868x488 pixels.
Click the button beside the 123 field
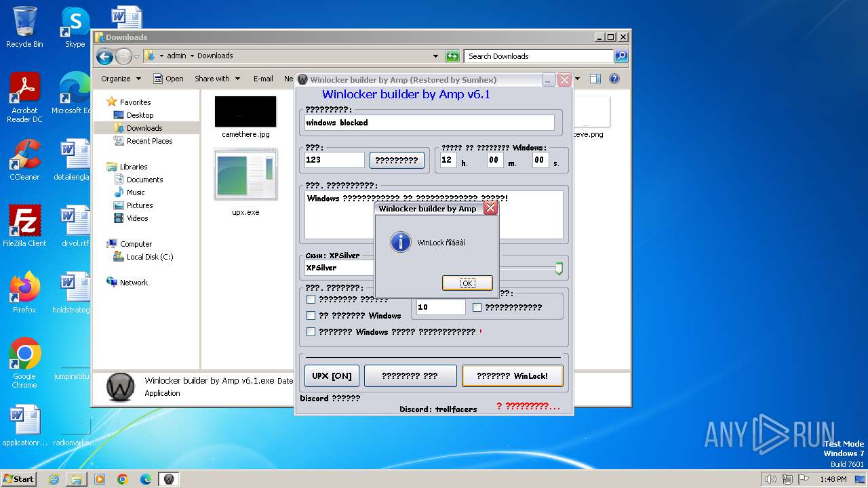click(397, 160)
